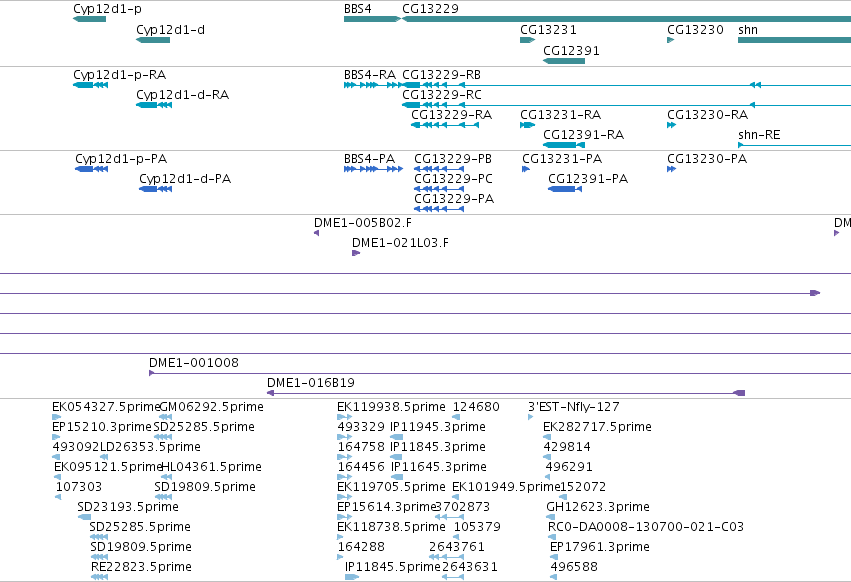Select the BBS4-PA protein label
Viewport: 851px width, 582px height.
(370, 159)
